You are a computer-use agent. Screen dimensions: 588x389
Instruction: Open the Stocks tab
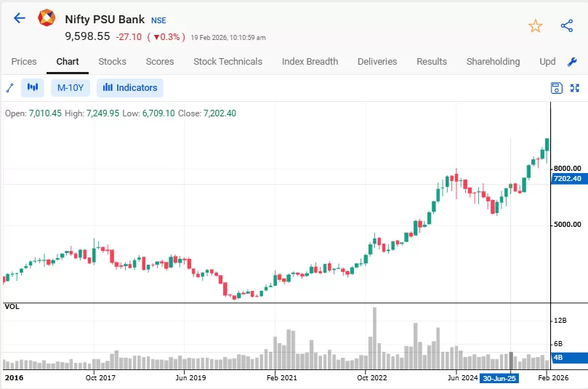tap(112, 62)
